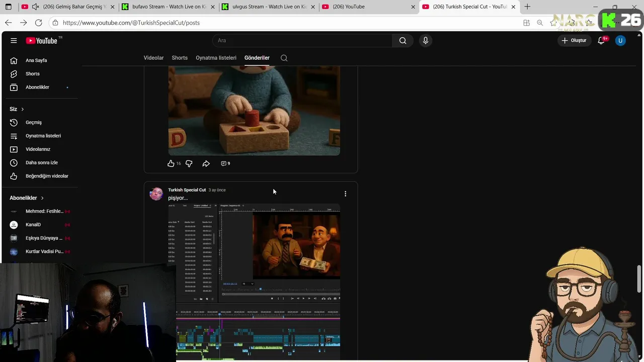Reload the current page
Screen dimensions: 644x362
coord(38,23)
